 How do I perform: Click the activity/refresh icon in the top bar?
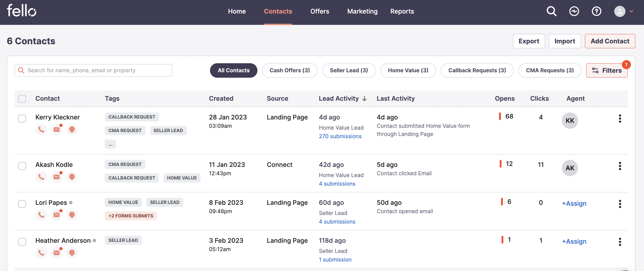[574, 11]
